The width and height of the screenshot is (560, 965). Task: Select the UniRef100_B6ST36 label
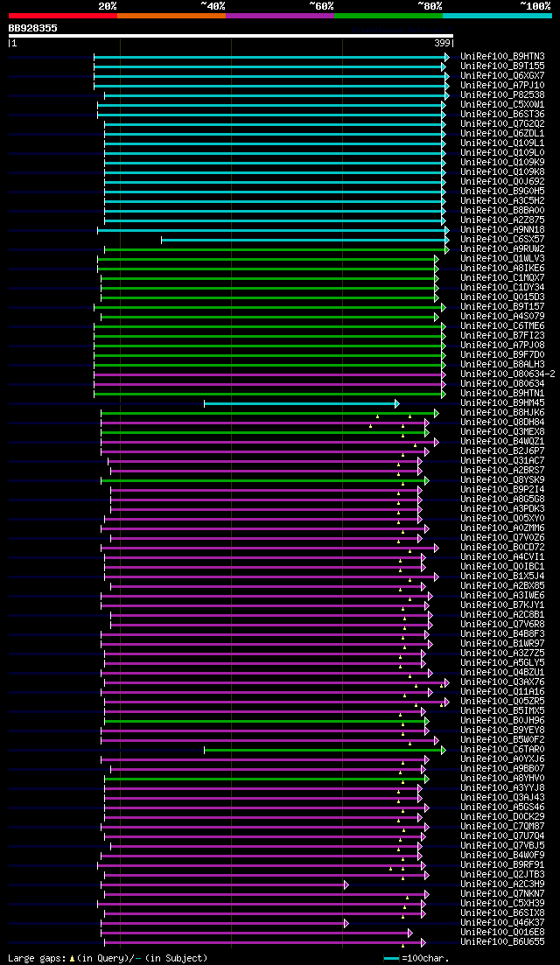tap(502, 115)
